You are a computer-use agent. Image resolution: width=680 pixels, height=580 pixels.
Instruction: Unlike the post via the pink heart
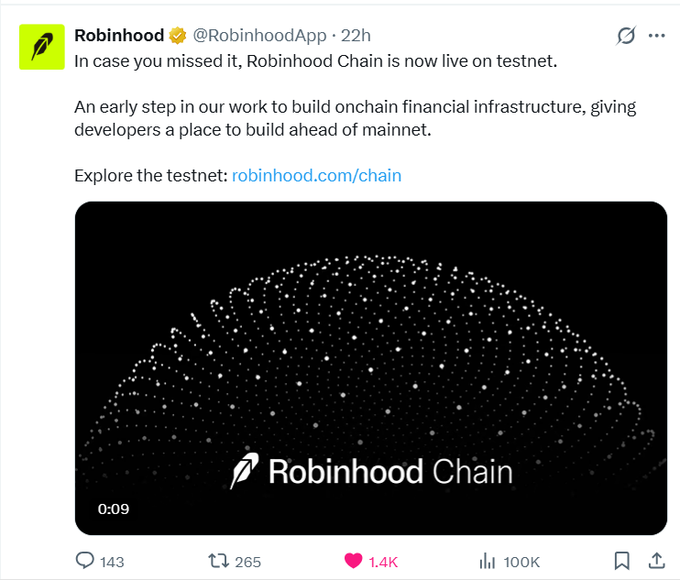(352, 561)
